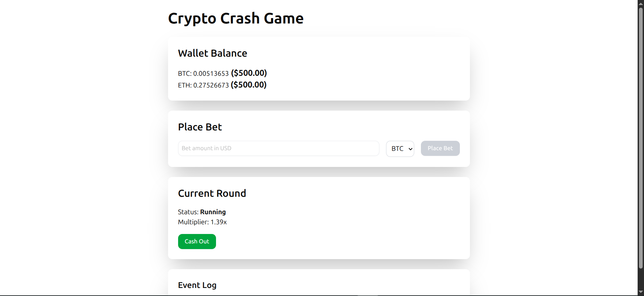This screenshot has width=644, height=296.
Task: Click the scrollbar down arrow
Action: 641,292
